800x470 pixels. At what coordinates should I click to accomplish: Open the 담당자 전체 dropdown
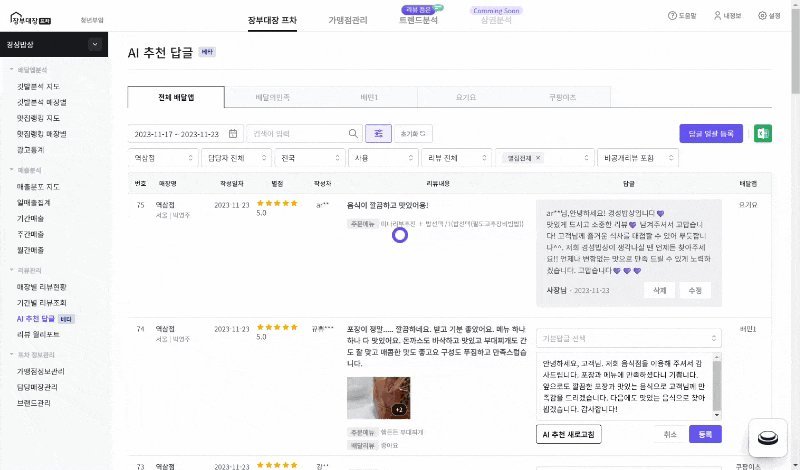pos(237,158)
